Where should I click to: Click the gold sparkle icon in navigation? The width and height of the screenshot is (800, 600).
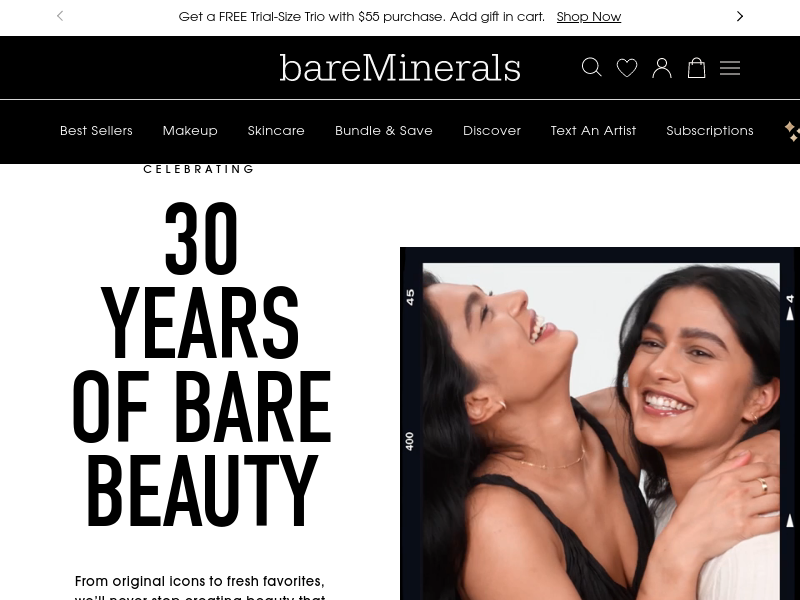coord(792,131)
